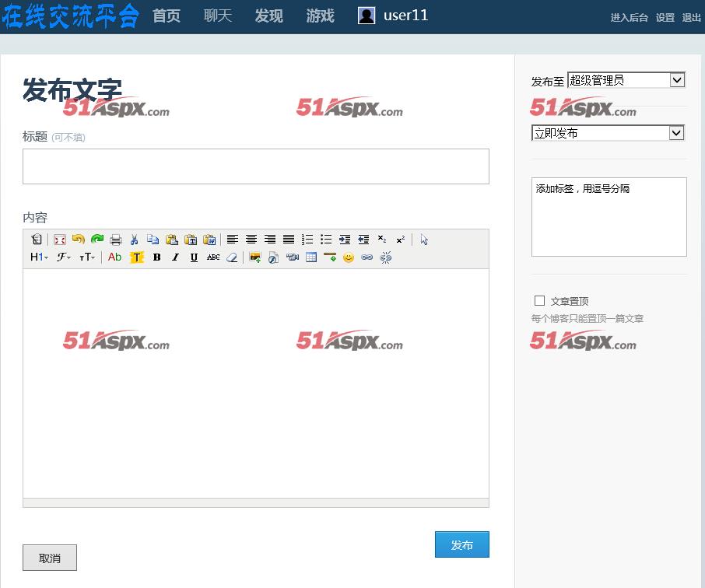This screenshot has height=588, width=705.
Task: Enable the 文章置顶 checkbox
Action: point(539,300)
